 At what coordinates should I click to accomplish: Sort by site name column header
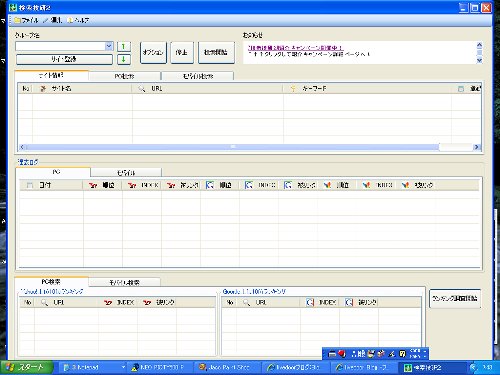pos(82,89)
